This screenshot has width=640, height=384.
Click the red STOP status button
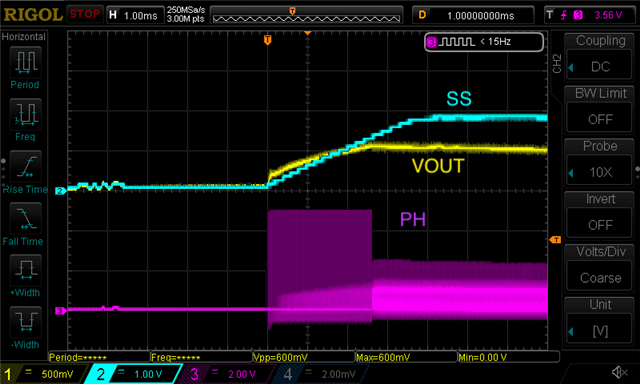click(84, 15)
